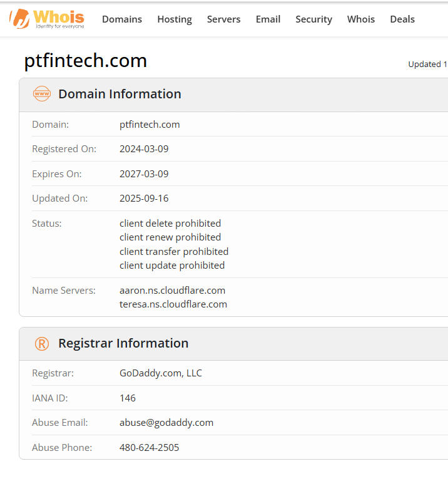
Task: Click the large ptfintech.com page heading
Action: pos(86,61)
